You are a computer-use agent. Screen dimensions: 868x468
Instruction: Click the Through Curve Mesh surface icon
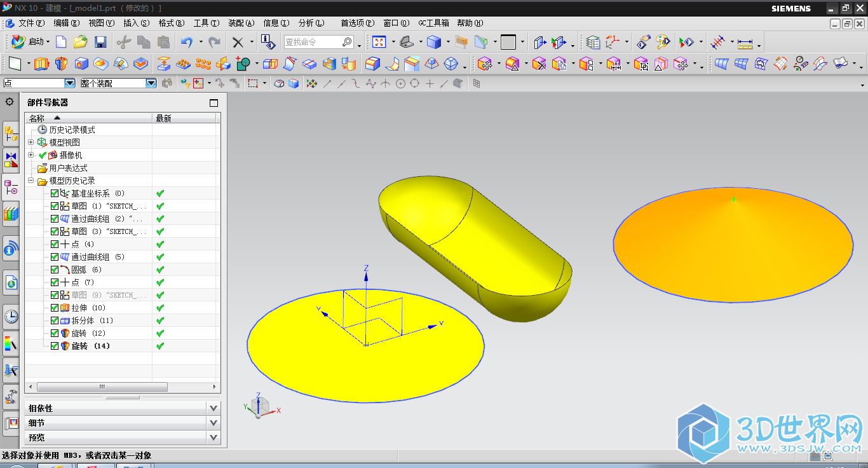point(741,64)
